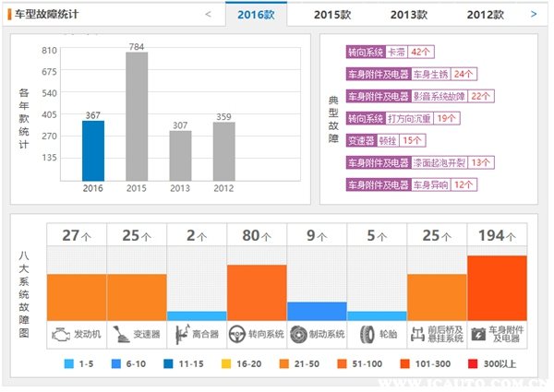Click the light blue 1-5 legend swatch
This screenshot has width=554, height=392.
pos(70,364)
